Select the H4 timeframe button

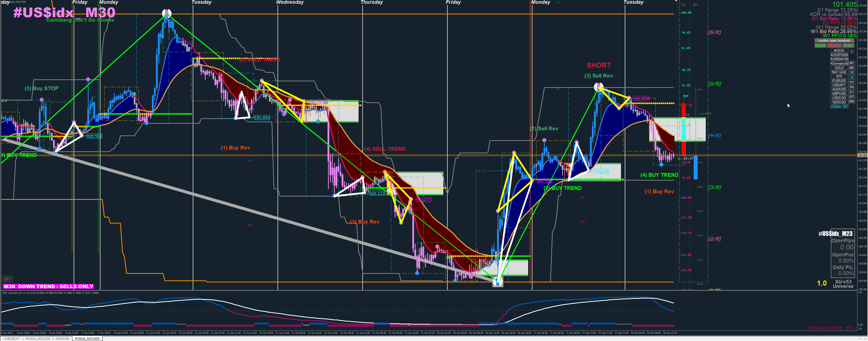(852, 87)
